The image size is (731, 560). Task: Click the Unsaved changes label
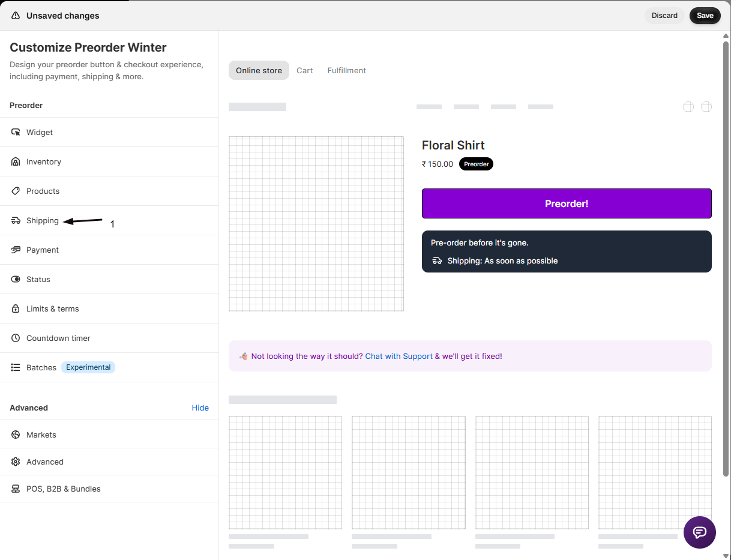(x=63, y=16)
